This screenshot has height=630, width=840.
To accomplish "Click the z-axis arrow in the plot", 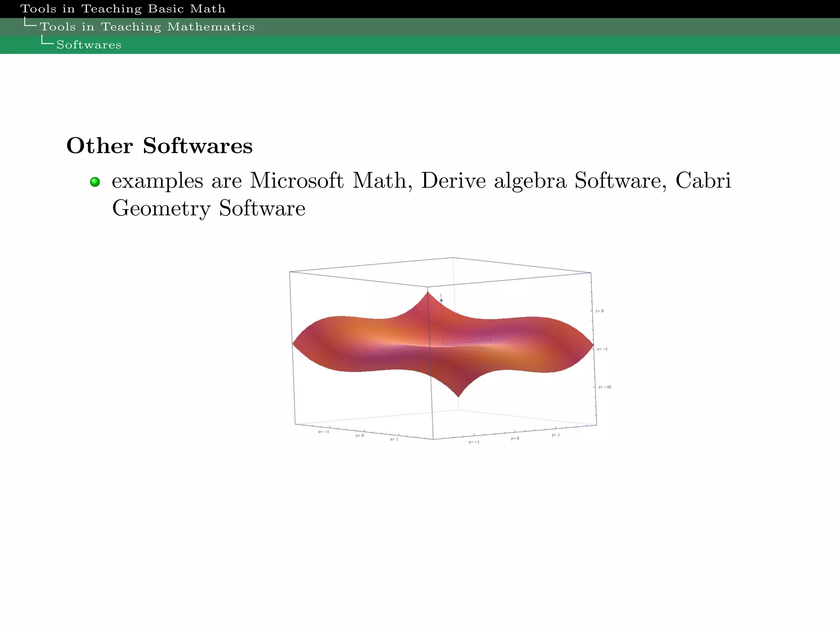I will 441,301.
